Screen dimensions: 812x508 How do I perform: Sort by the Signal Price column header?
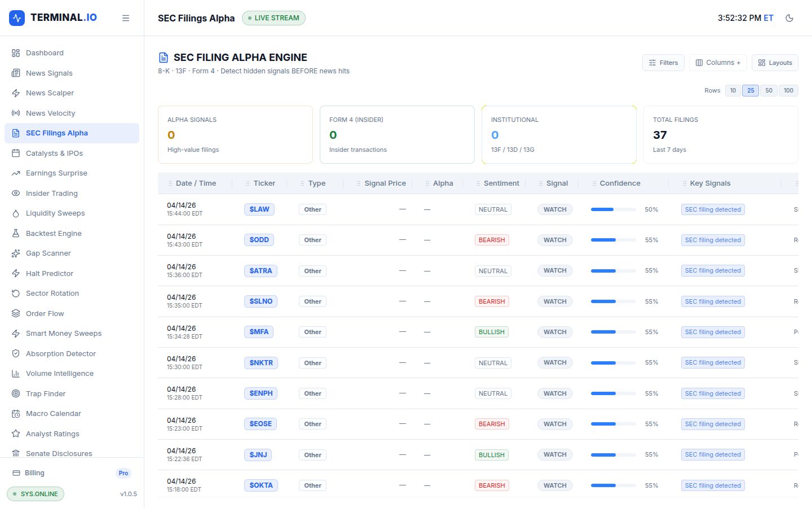point(385,183)
